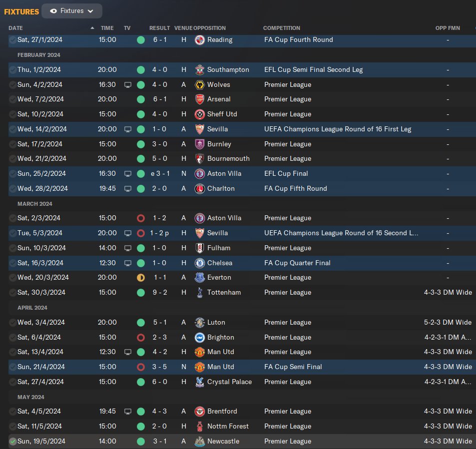Click the Newcastle club badge
This screenshot has height=449, width=476.
click(x=199, y=442)
